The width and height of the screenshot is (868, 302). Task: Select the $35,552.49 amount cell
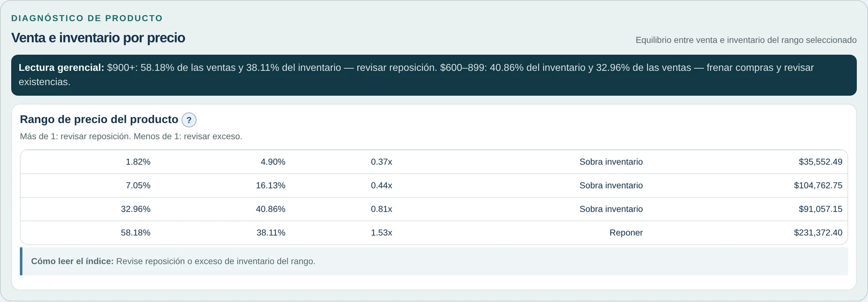pyautogui.click(x=820, y=162)
